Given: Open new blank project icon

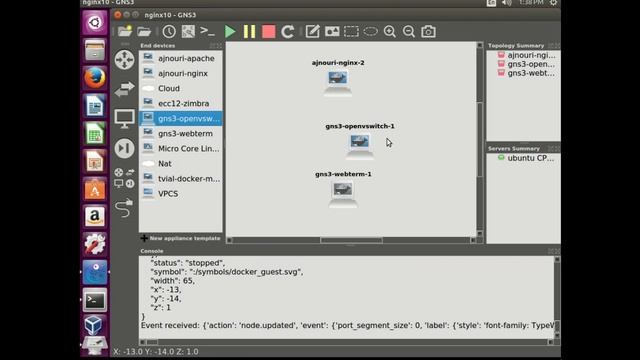Looking at the screenshot, I should pos(125,31).
